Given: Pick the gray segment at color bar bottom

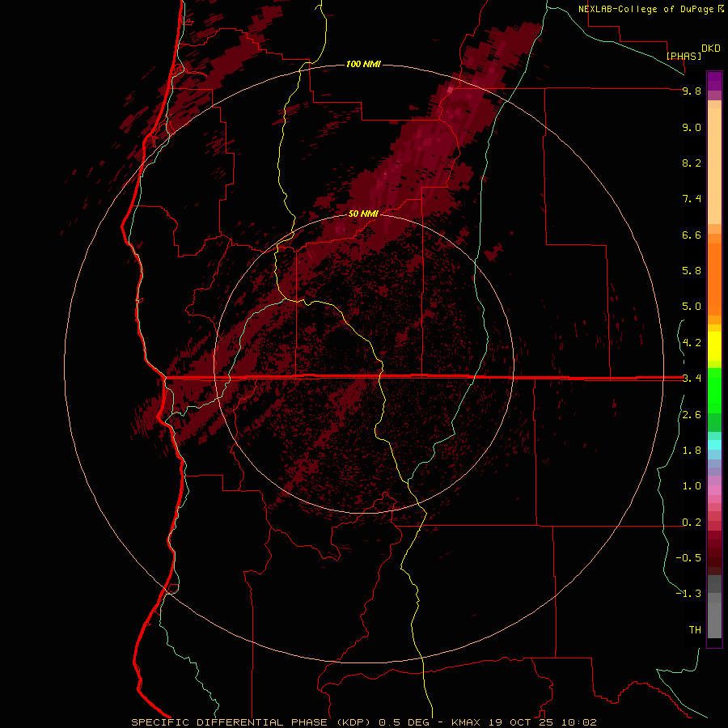Looking at the screenshot, I should pos(714,620).
